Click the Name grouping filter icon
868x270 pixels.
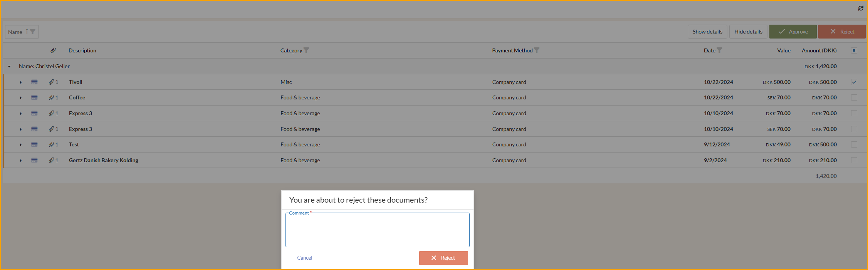[x=33, y=32]
